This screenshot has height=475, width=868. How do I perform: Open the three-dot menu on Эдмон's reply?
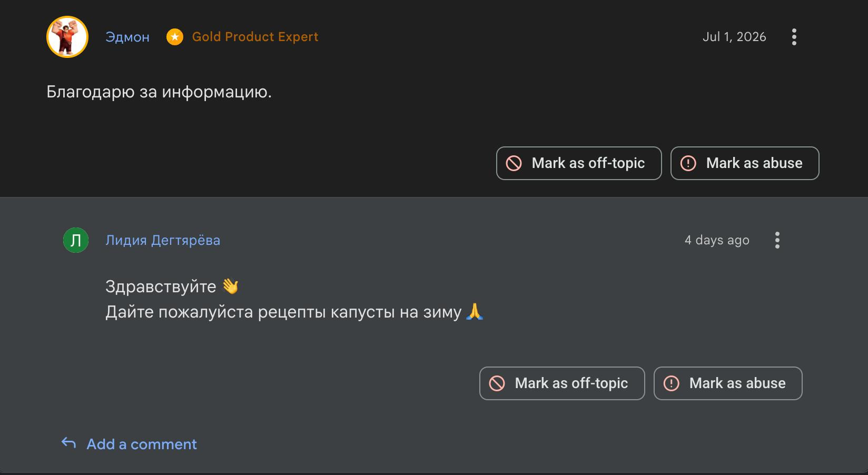pos(794,37)
